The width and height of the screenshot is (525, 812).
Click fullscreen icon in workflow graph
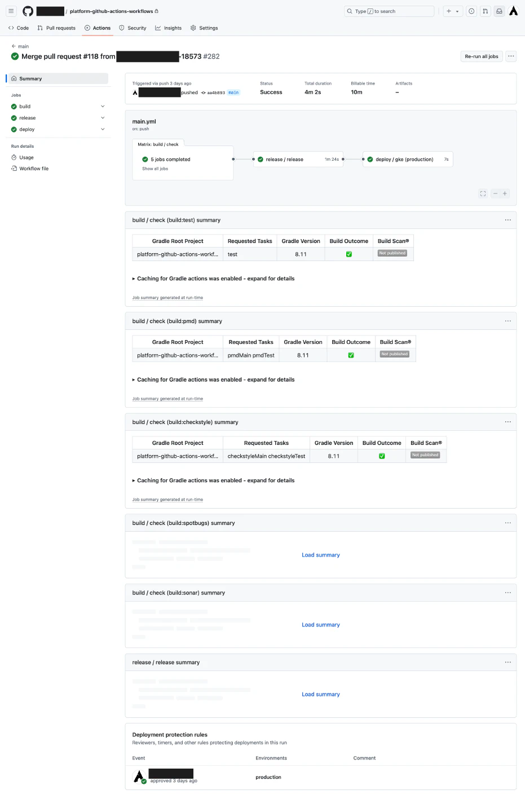click(483, 193)
